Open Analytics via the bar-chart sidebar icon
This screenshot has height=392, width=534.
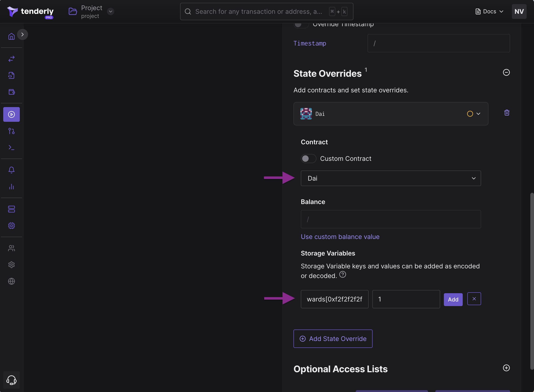pos(11,187)
